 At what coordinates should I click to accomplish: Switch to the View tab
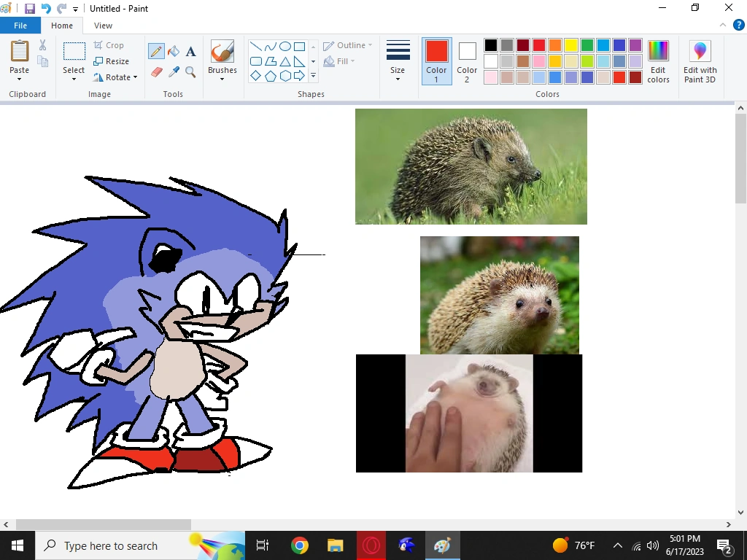103,25
